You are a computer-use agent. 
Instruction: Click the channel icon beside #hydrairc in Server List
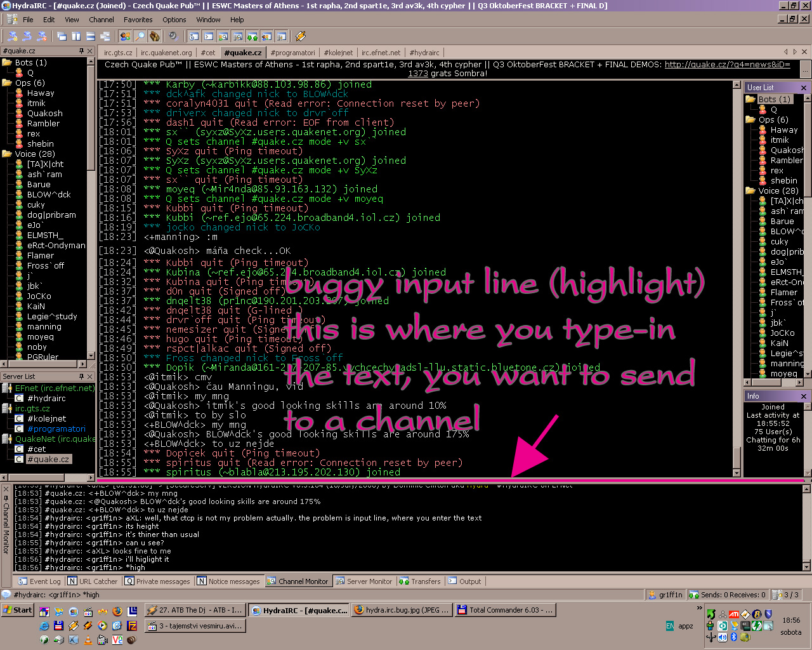pos(19,398)
